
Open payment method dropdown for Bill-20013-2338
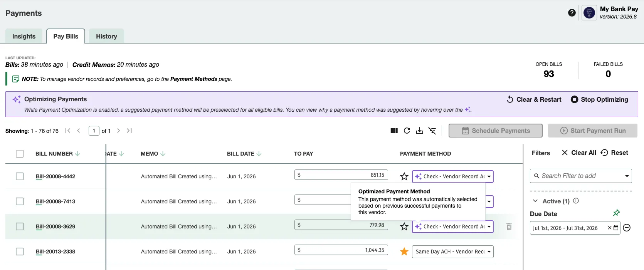[x=453, y=252]
